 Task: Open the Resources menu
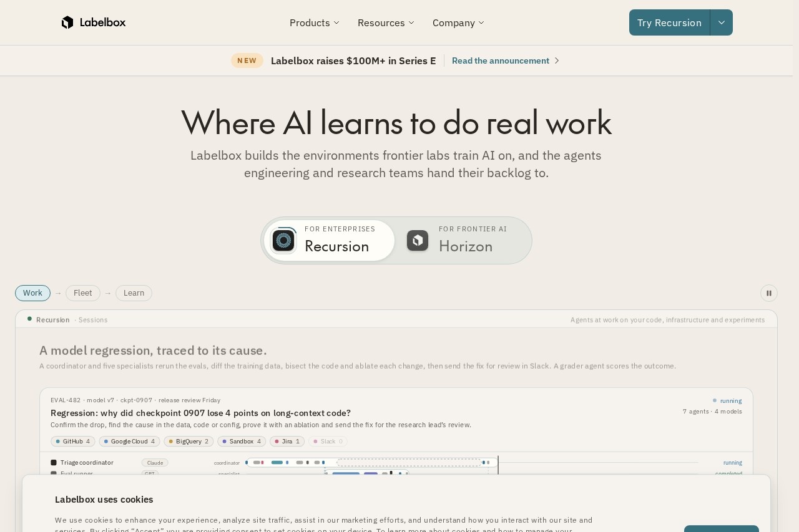pos(386,22)
